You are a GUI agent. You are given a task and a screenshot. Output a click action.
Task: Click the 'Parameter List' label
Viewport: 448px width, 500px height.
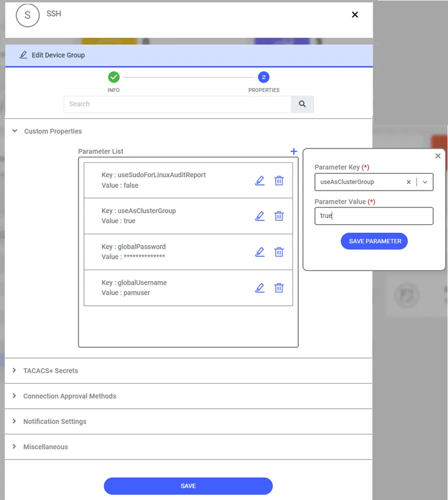(101, 151)
